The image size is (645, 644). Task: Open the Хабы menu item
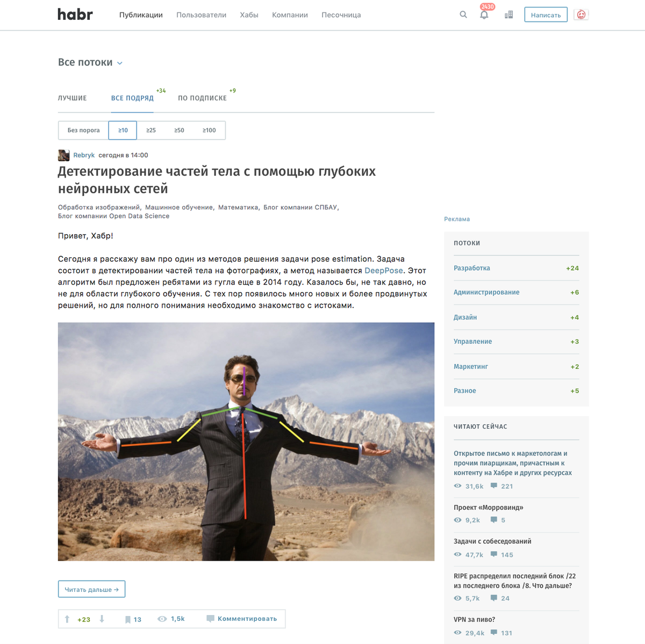pos(249,15)
